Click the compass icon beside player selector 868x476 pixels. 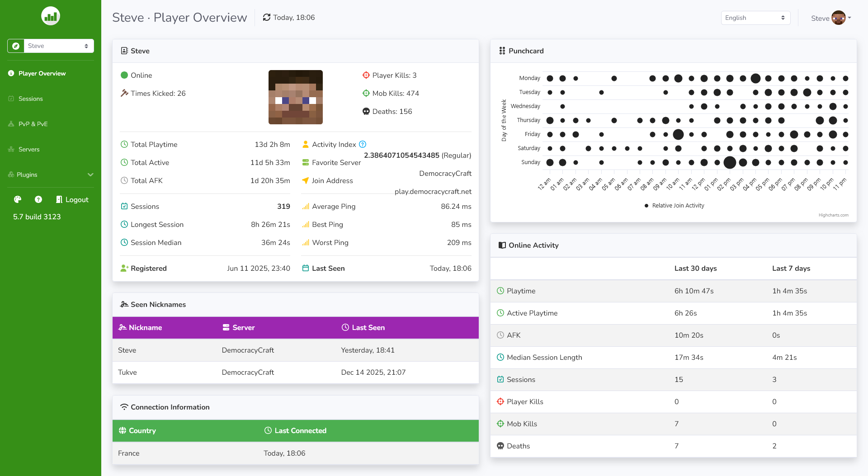16,46
